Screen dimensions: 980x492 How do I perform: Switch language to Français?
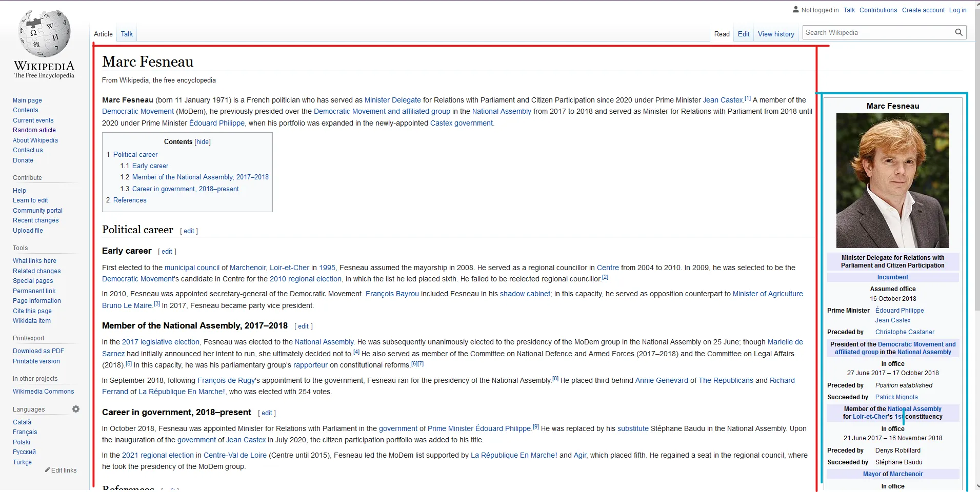point(25,432)
